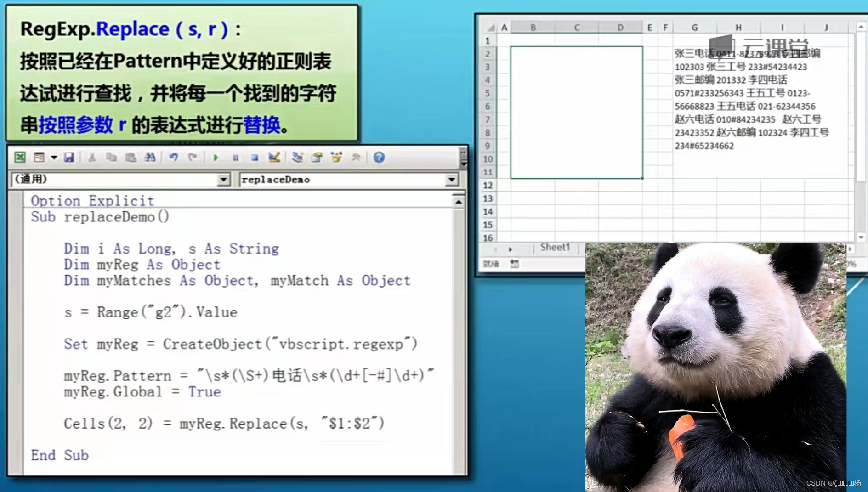Screen dimensions: 868x492
Task: Select column I header in Excel
Action: click(782, 28)
